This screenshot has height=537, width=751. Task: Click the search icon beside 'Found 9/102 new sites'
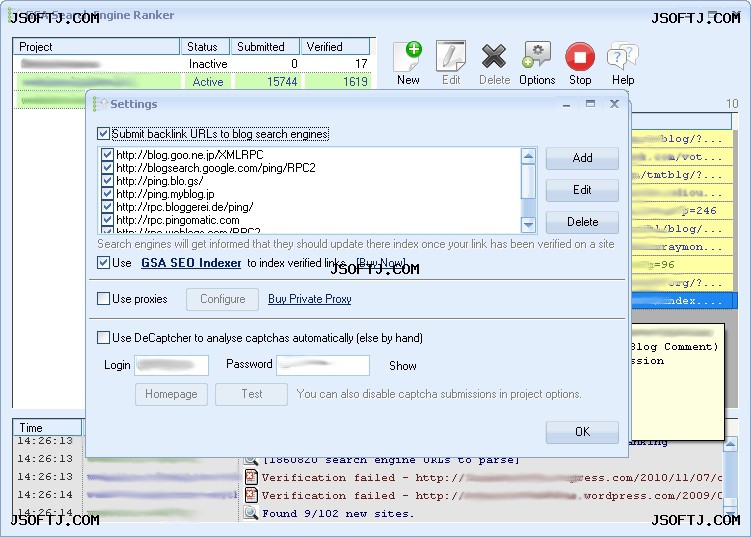click(x=250, y=513)
